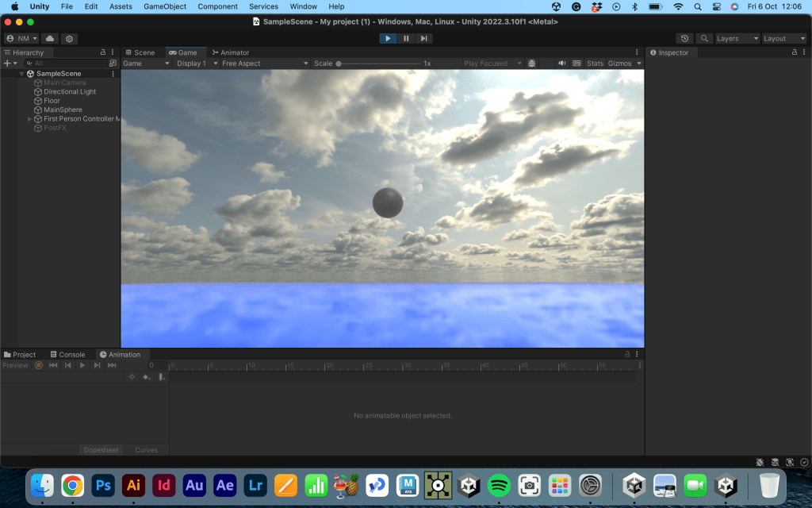The width and height of the screenshot is (812, 508).
Task: Click the global search magnifier icon
Action: [704, 38]
